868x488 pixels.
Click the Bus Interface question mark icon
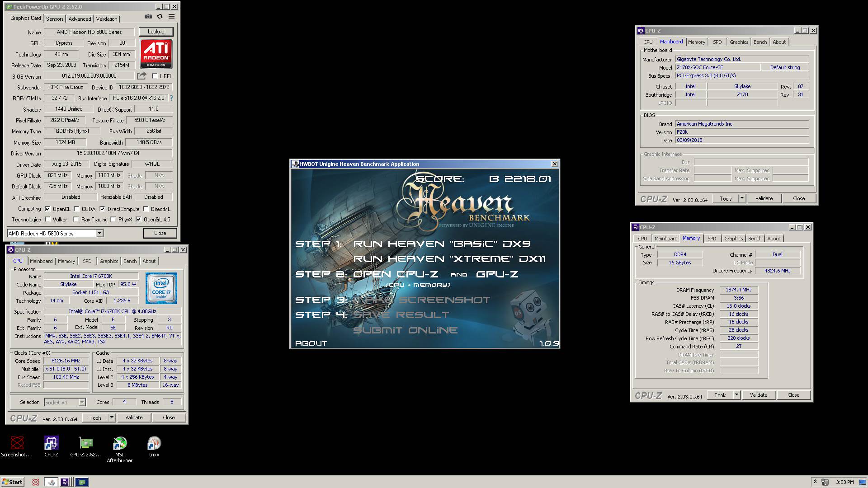[171, 98]
